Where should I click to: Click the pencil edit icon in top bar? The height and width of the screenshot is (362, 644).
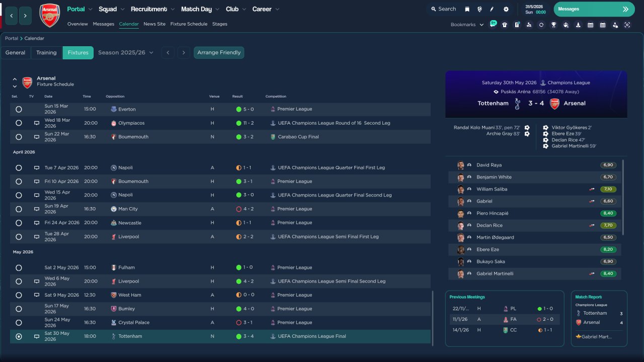pos(492,9)
